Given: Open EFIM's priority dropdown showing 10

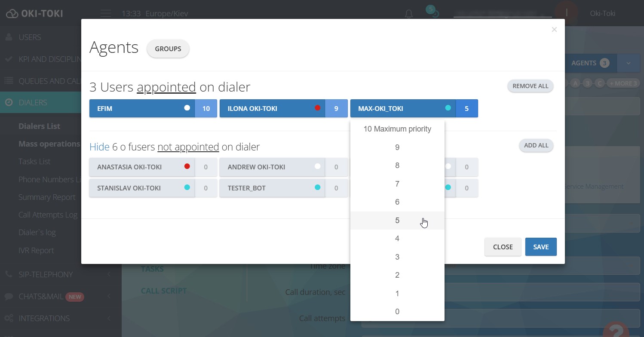Looking at the screenshot, I should (206, 108).
